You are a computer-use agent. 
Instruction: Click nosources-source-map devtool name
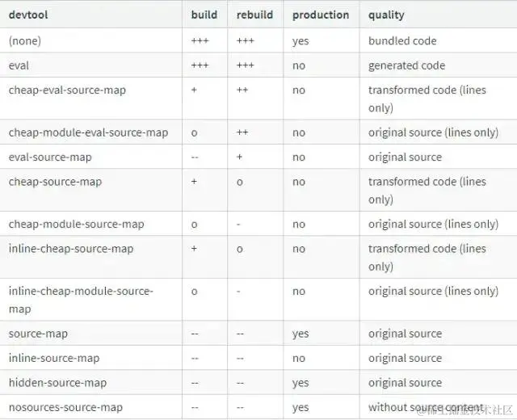point(65,407)
